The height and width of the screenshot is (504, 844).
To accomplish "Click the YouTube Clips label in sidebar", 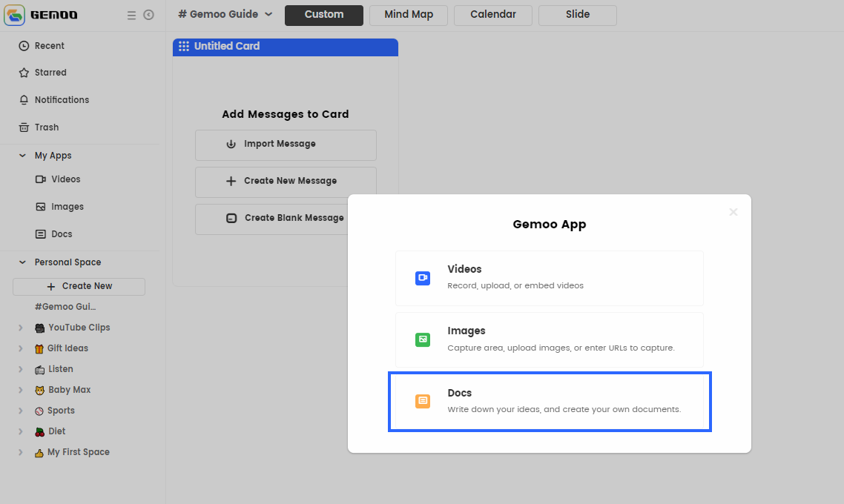I will point(79,328).
